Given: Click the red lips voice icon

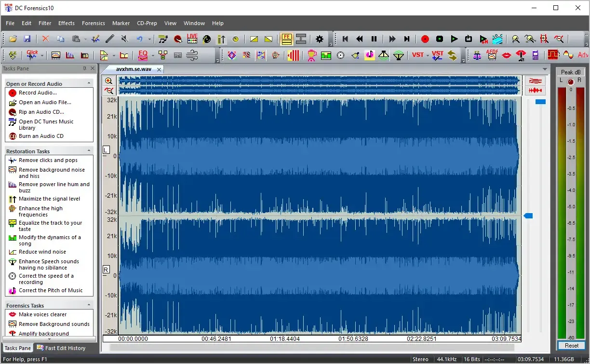Looking at the screenshot, I should click(x=506, y=55).
